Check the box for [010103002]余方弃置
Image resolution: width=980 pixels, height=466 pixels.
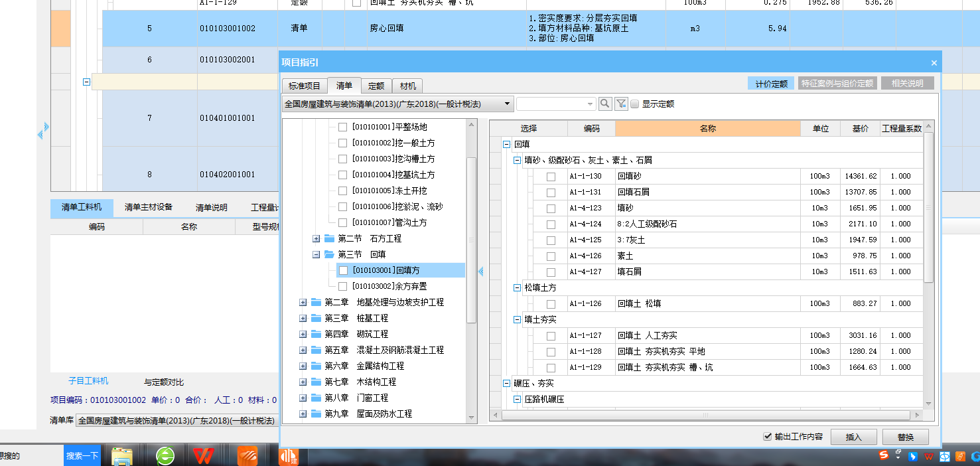point(342,286)
